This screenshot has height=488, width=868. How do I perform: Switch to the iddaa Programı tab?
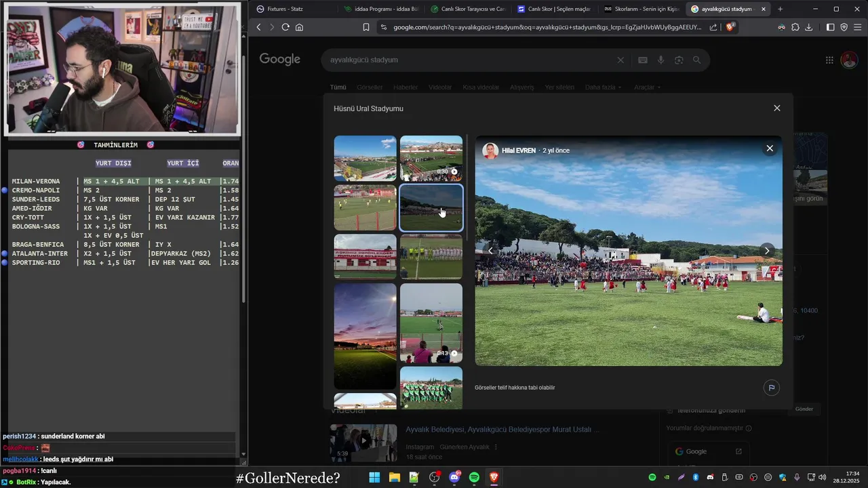(x=381, y=9)
